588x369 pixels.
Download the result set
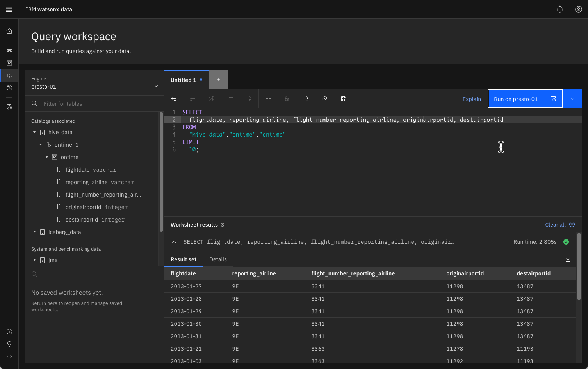(x=568, y=259)
